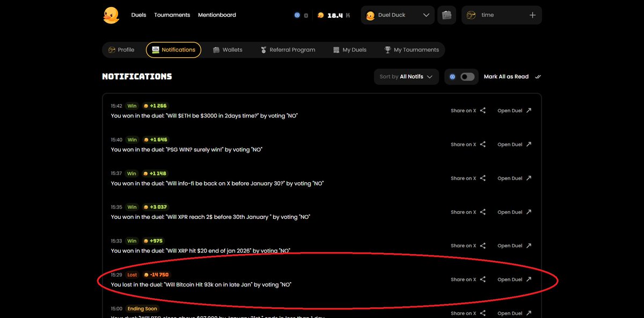Click the 18.4 K duck coin balance

(x=334, y=16)
